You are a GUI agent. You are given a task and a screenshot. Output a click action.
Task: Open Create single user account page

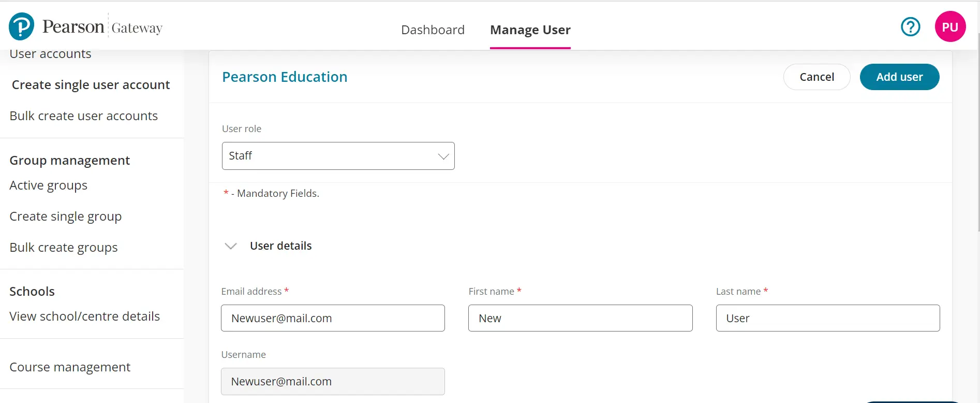click(91, 85)
